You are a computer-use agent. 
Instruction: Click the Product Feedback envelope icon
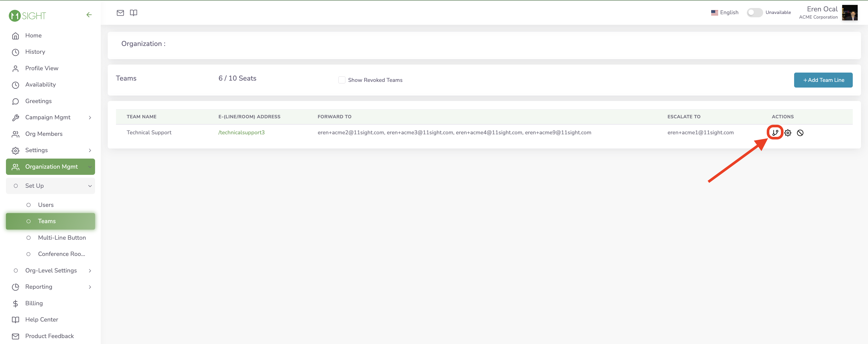(x=16, y=336)
